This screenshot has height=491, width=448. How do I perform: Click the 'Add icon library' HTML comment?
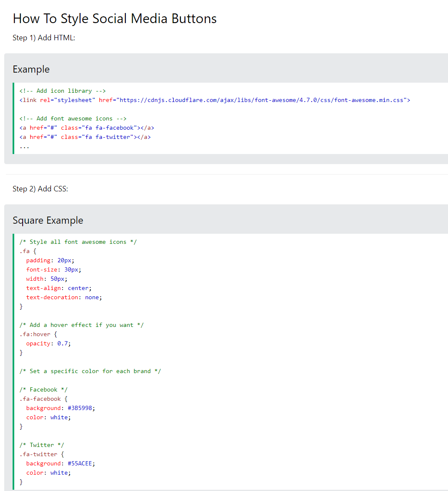click(63, 91)
